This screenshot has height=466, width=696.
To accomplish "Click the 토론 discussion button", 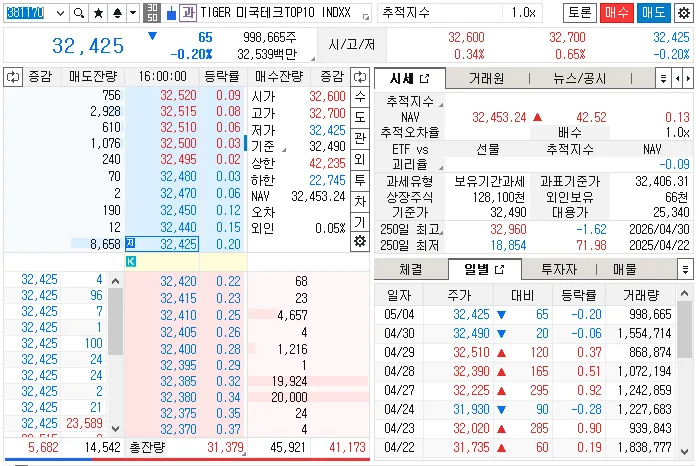I will (580, 12).
